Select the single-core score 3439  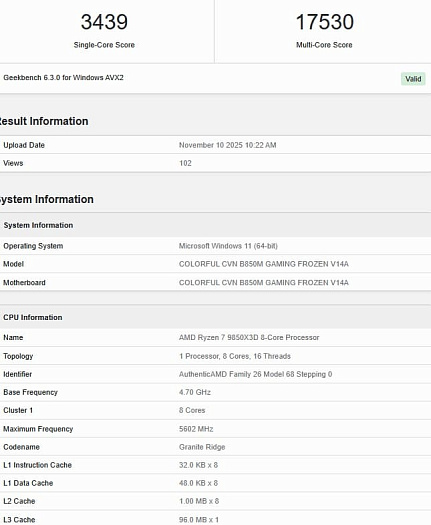click(x=104, y=22)
